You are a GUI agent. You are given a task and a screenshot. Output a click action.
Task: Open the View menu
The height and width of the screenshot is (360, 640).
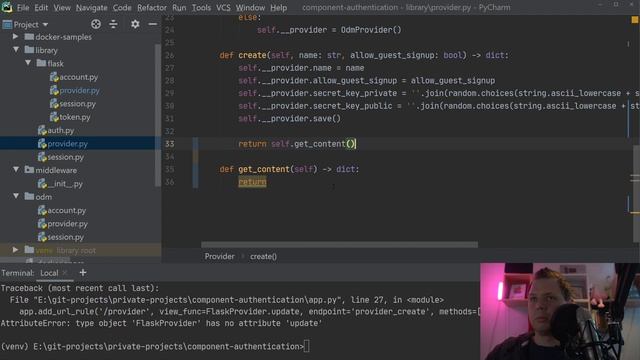(x=62, y=8)
